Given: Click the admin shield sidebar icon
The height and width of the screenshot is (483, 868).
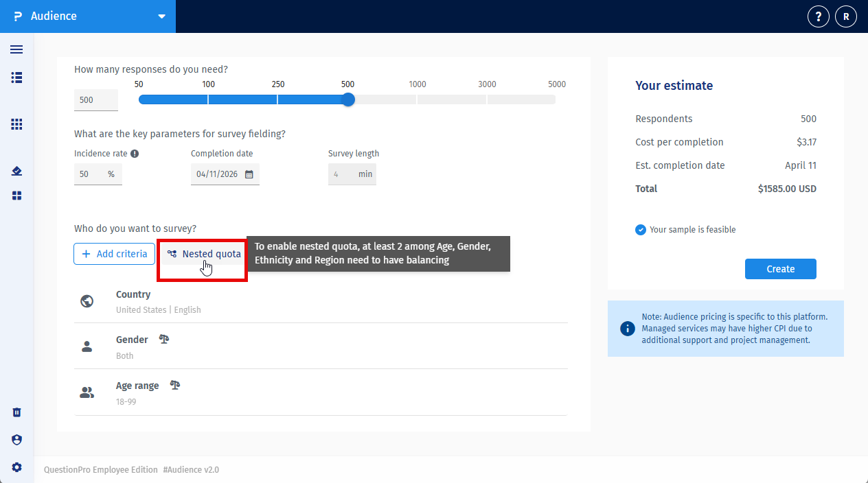Looking at the screenshot, I should 16,440.
